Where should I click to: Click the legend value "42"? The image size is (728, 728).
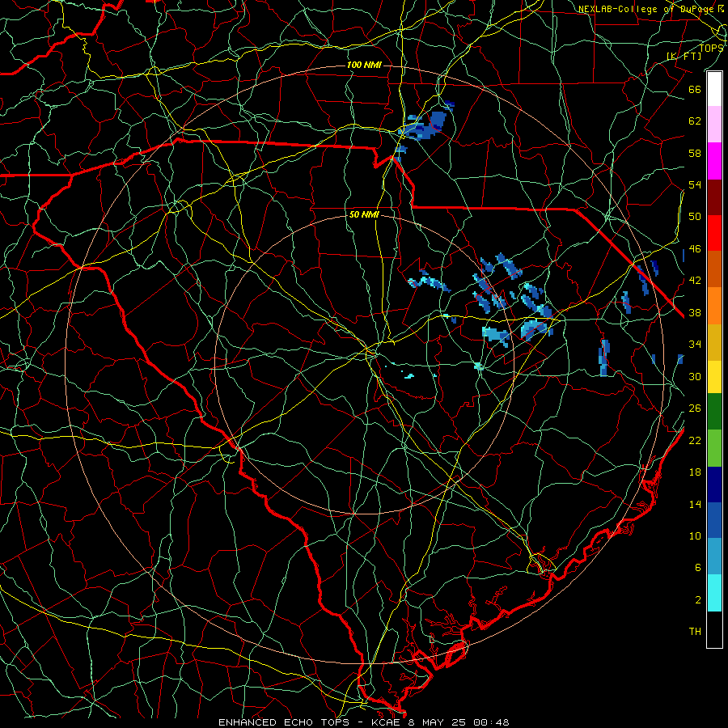point(695,281)
